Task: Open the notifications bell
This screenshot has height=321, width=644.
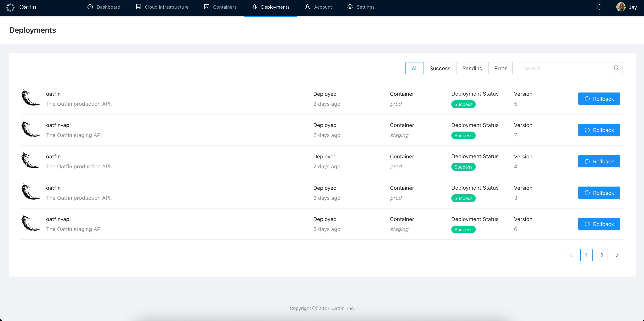Action: 599,7
